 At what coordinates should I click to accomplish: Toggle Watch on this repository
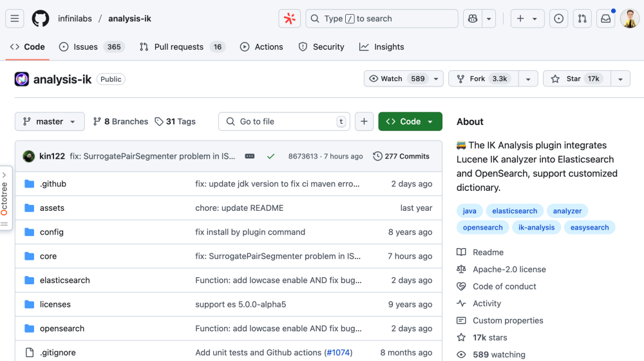pos(397,79)
